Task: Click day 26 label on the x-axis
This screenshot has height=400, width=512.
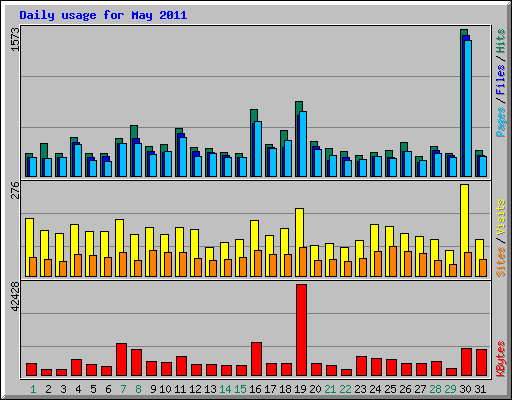Action: pyautogui.click(x=405, y=389)
